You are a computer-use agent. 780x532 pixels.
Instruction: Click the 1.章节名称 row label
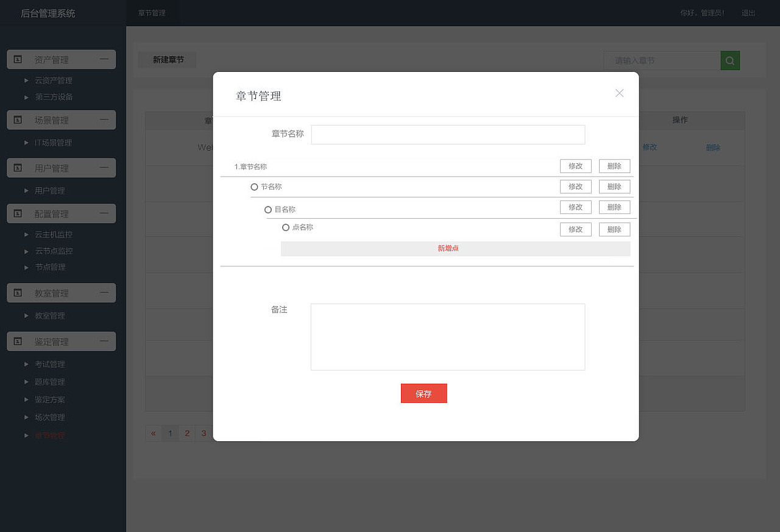tap(250, 166)
